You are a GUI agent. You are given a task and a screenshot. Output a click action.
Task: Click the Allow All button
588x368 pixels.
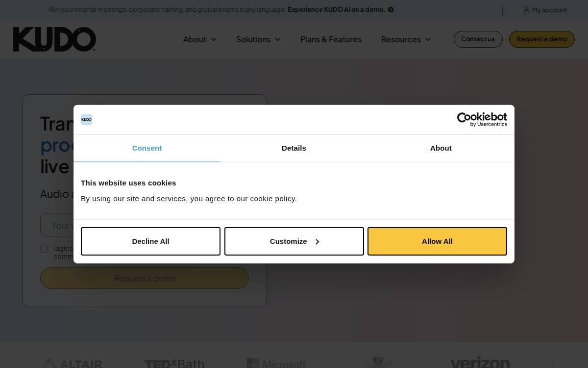point(437,241)
